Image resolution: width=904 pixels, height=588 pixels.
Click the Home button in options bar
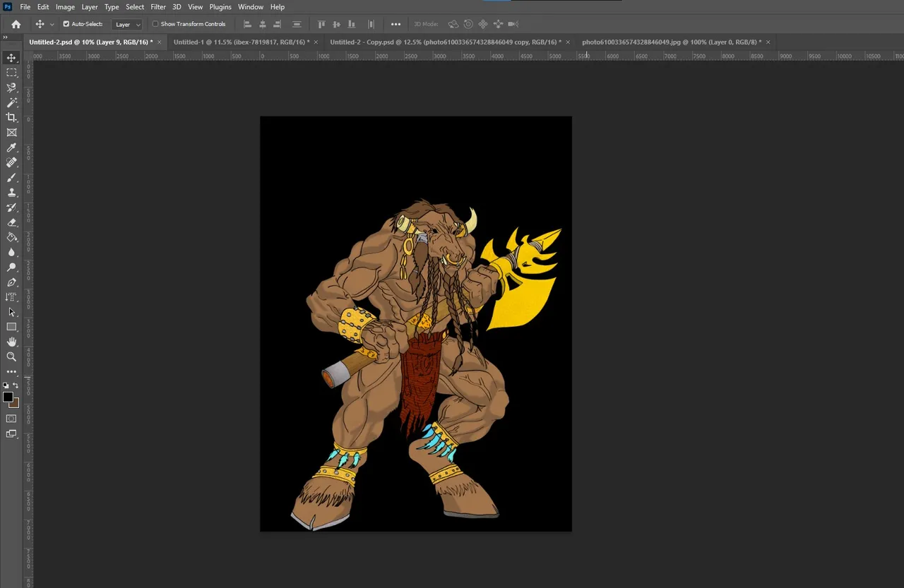16,24
